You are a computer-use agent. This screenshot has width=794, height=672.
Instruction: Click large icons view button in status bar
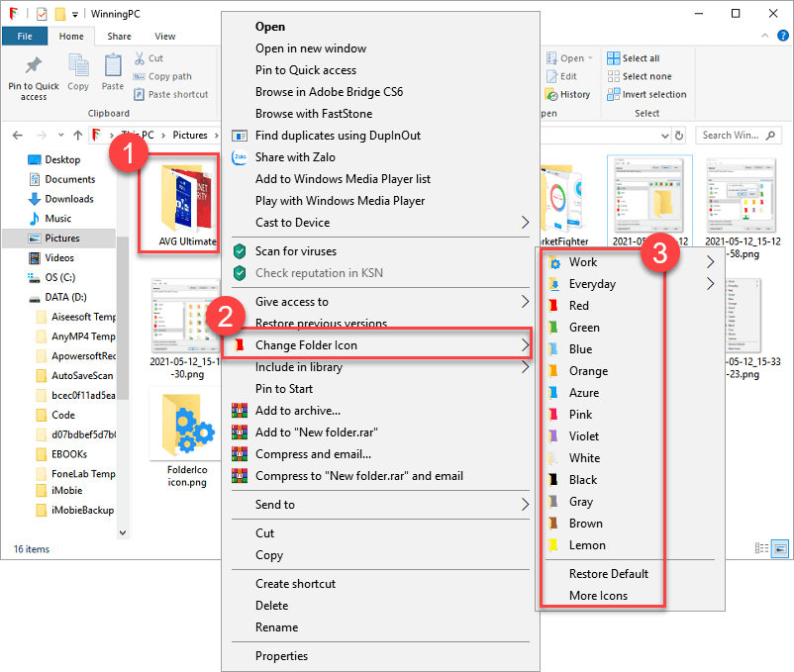(780, 547)
